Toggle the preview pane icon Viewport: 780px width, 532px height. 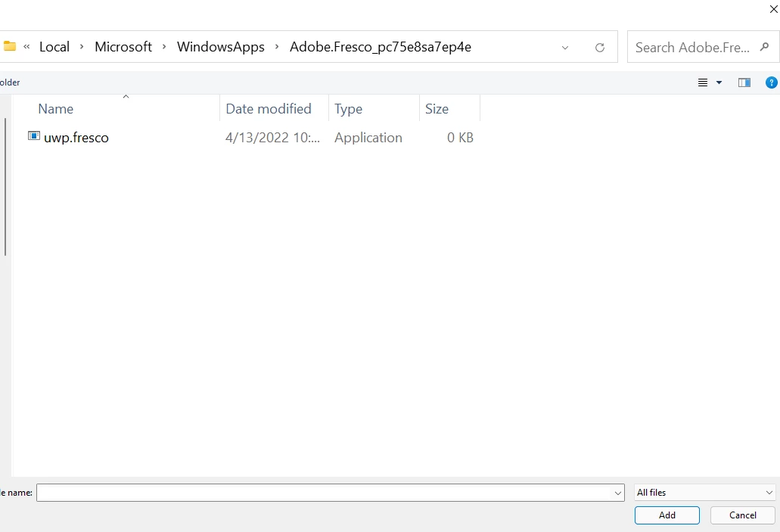[744, 82]
